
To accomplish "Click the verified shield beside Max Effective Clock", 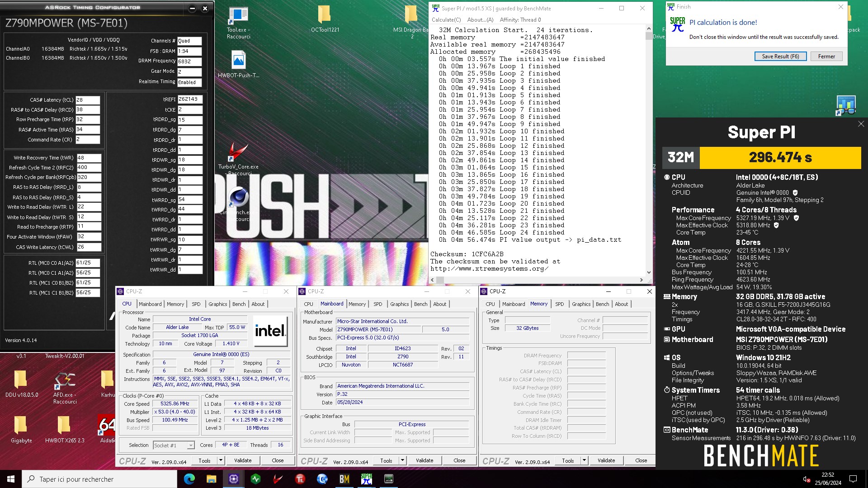I will [x=776, y=225].
